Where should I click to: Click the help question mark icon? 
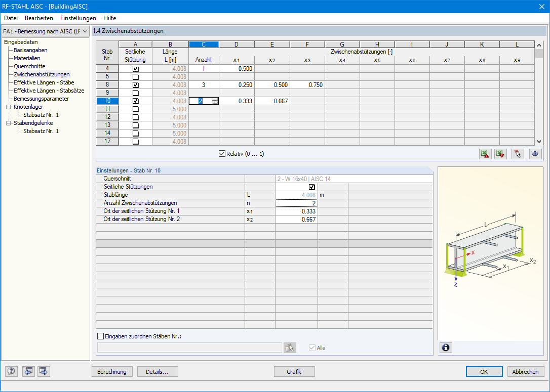[11, 371]
